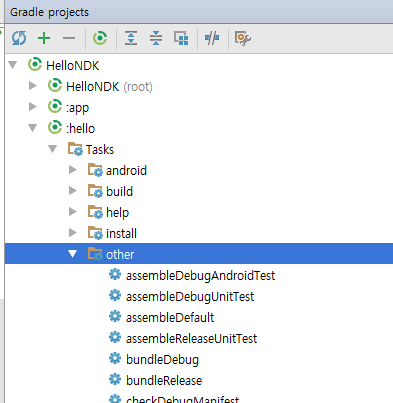
Task: Collapse the :hello module node
Action: 33,128
